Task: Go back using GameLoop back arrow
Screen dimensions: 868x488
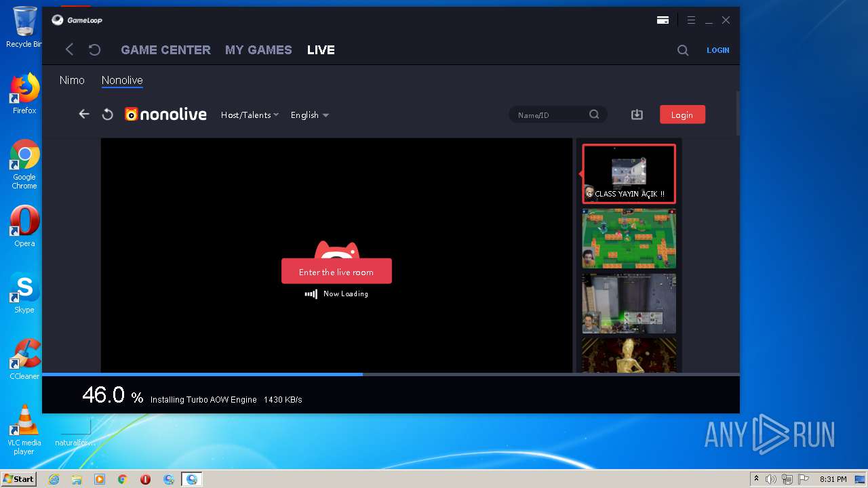Action: coord(69,49)
